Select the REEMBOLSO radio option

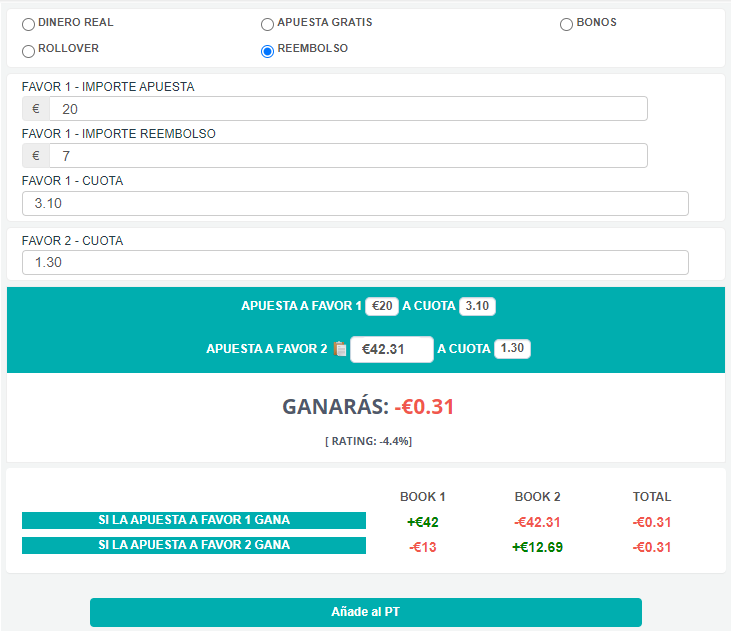(267, 51)
